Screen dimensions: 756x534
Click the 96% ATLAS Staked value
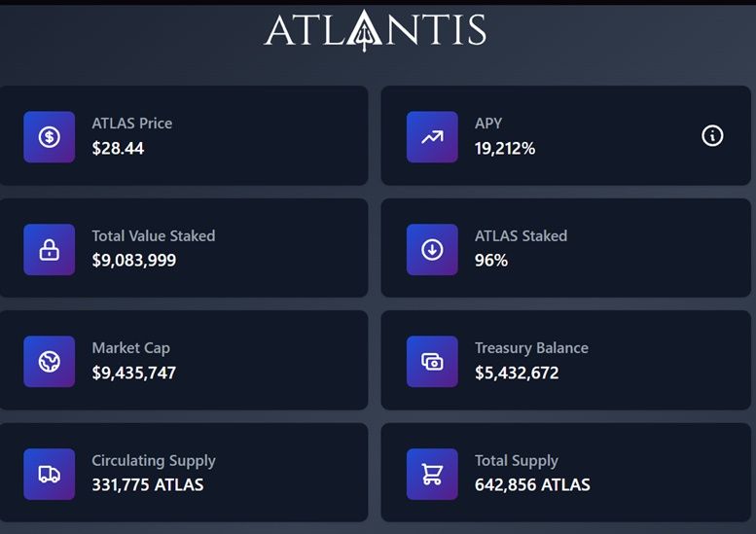point(490,261)
